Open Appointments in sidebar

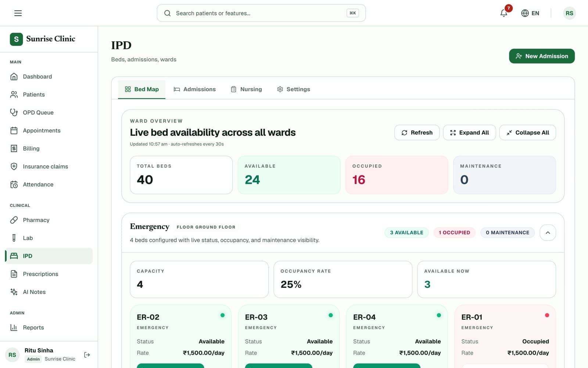49,131
